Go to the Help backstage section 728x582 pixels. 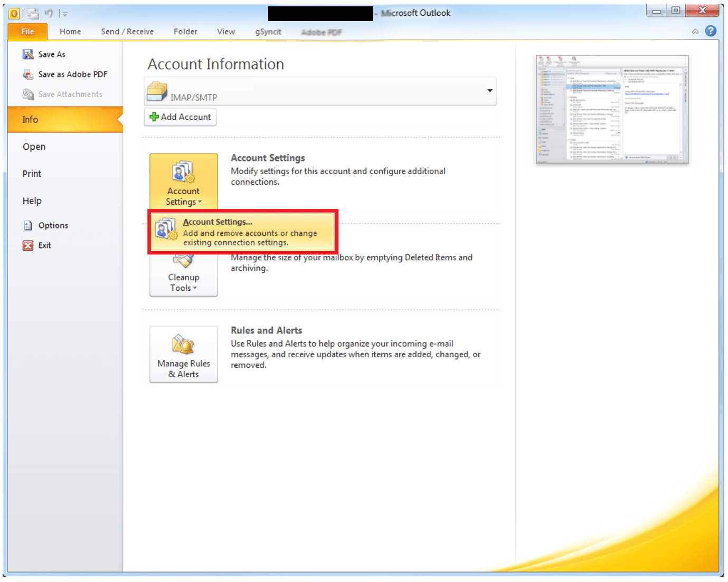click(x=32, y=201)
